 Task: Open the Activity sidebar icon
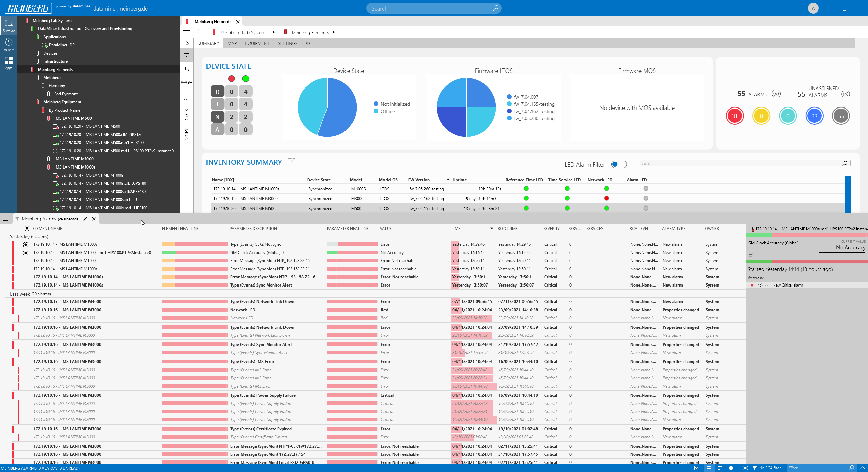(x=8, y=44)
